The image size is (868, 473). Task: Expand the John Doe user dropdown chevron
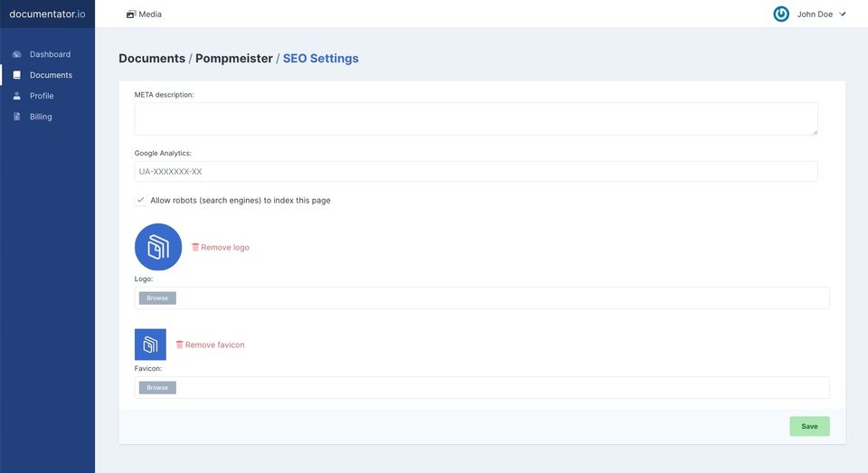(x=842, y=14)
